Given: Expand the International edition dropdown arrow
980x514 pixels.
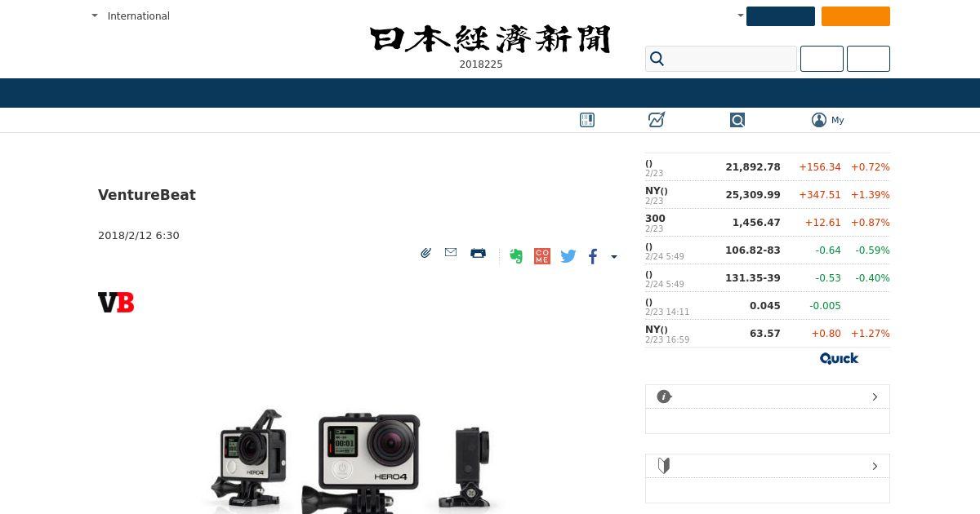Looking at the screenshot, I should (x=95, y=16).
